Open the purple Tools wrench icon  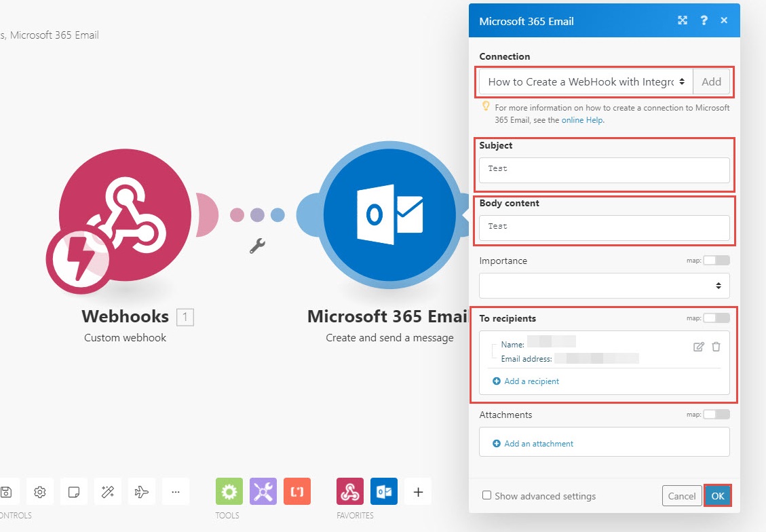(263, 491)
